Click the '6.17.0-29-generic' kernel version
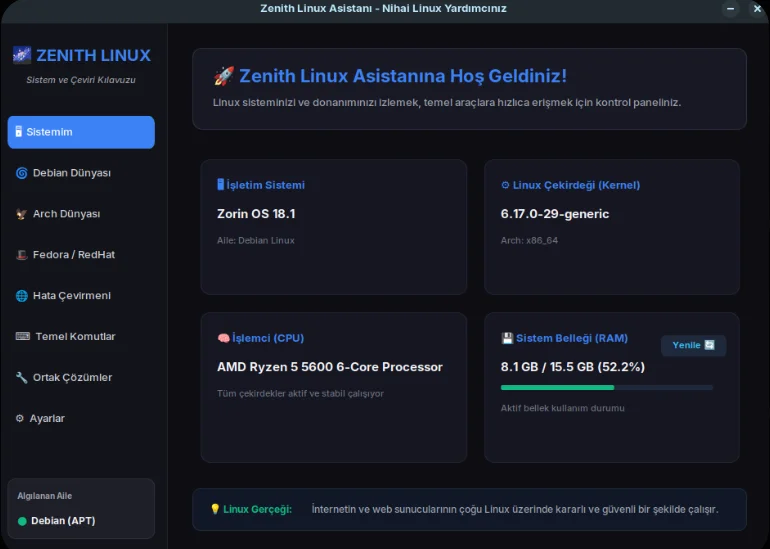 point(555,214)
